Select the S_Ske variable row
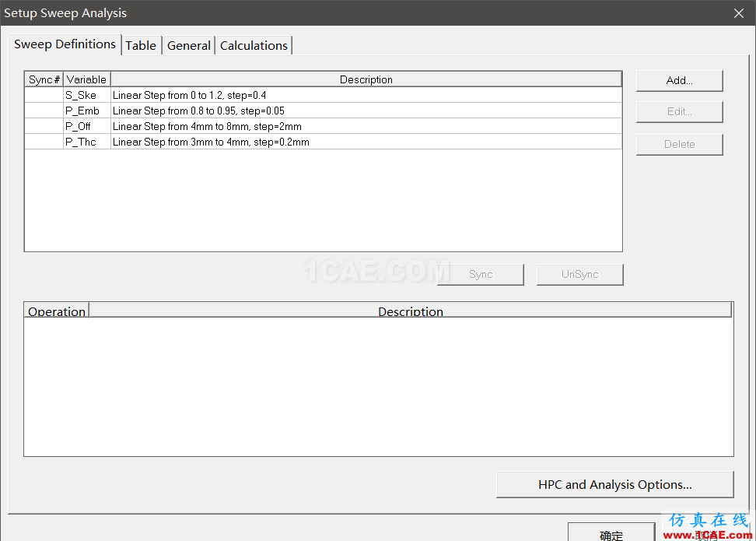Viewport: 756px width, 541px height. tap(323, 95)
